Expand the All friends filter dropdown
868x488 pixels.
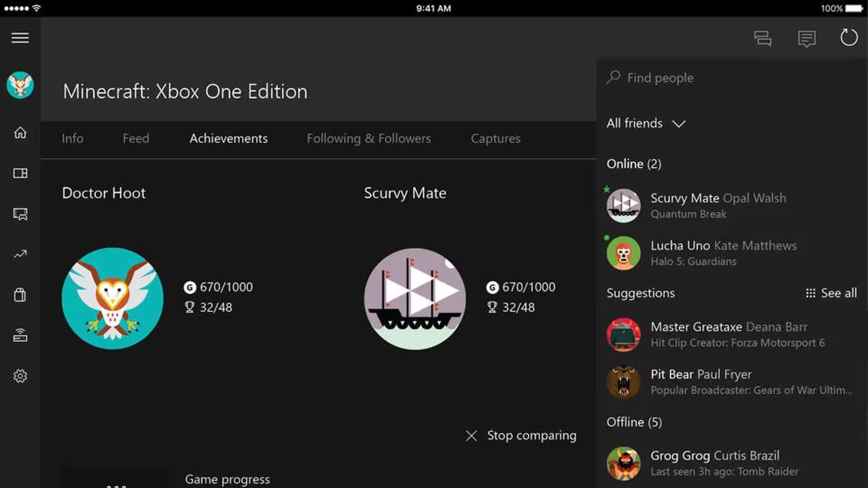click(646, 123)
